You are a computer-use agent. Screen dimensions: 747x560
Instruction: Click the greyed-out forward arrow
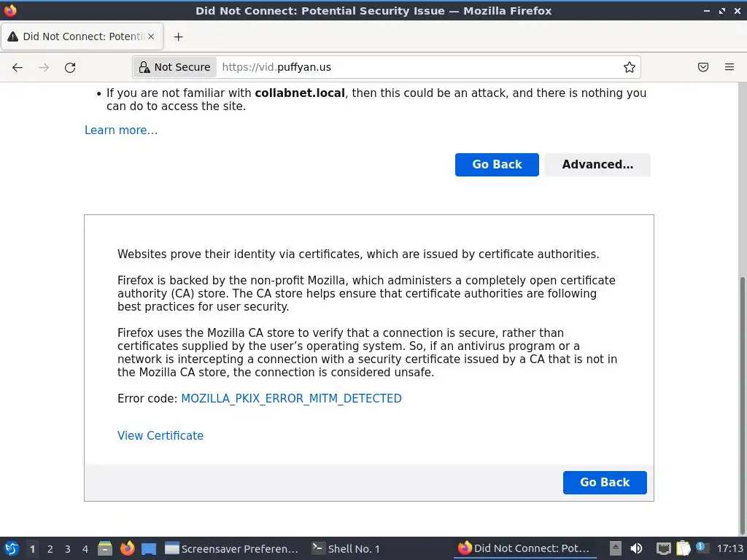click(44, 67)
